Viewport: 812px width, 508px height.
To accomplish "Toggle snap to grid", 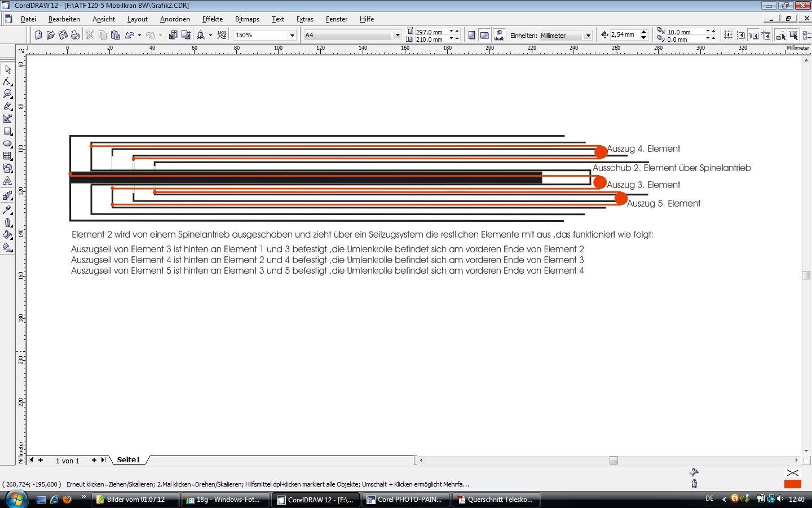I will click(728, 35).
